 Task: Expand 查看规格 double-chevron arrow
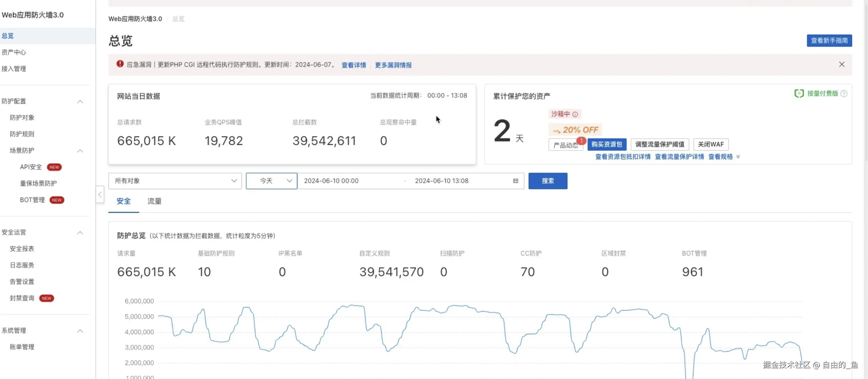click(x=738, y=157)
